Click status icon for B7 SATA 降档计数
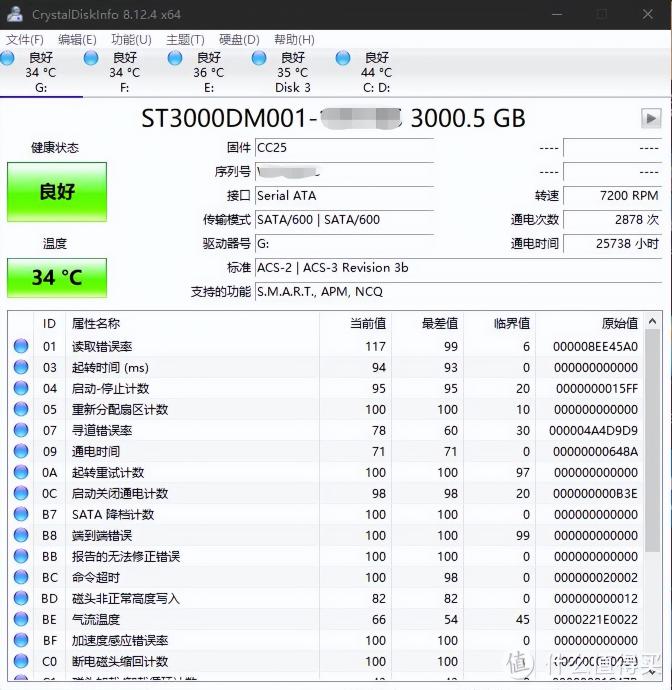This screenshot has height=690, width=672. click(x=21, y=514)
